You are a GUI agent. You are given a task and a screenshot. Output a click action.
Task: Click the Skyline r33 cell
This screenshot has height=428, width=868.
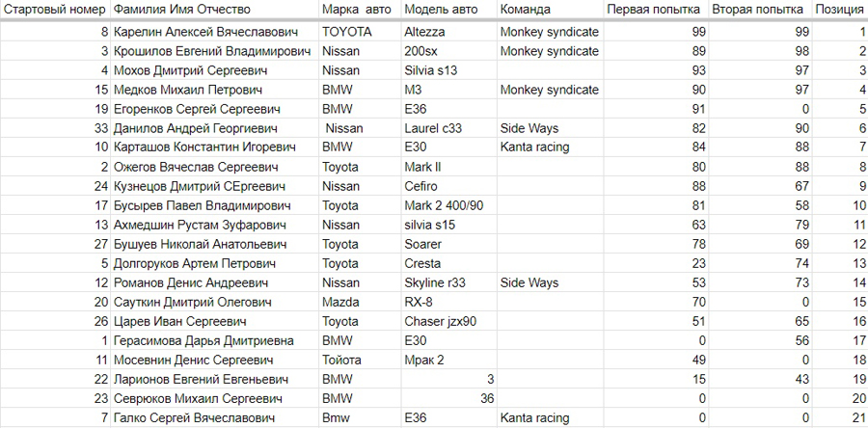click(x=449, y=283)
